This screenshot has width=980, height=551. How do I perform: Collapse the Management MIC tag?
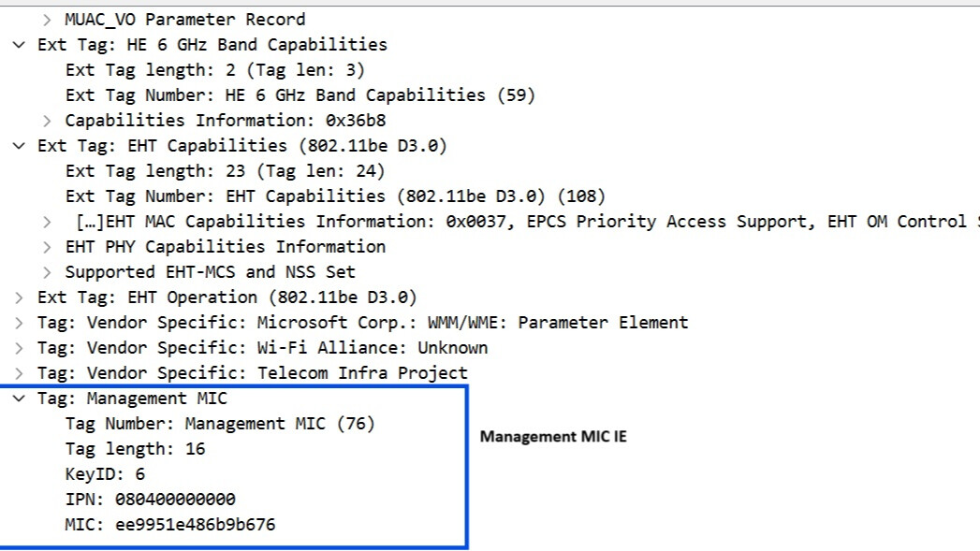pos(19,399)
